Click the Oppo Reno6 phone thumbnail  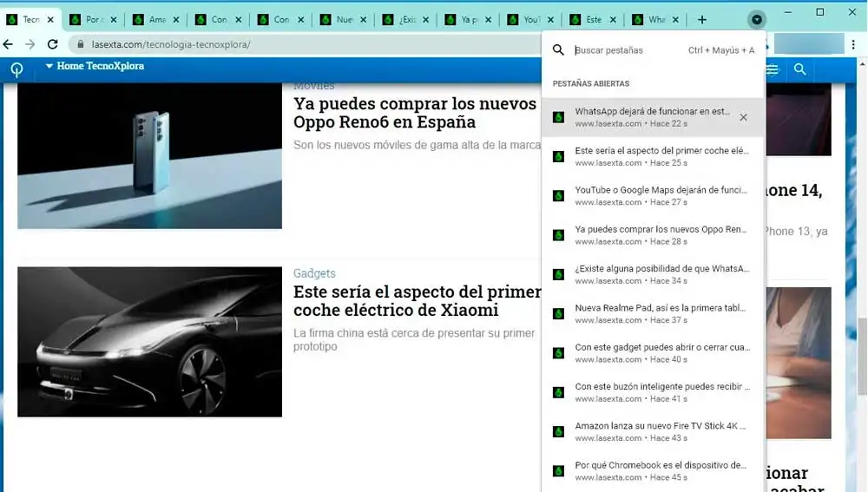(x=149, y=156)
